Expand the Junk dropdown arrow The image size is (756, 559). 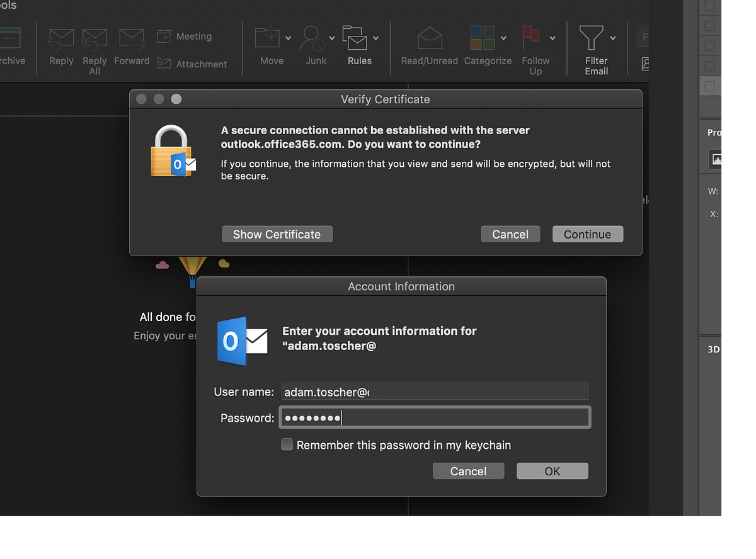[x=332, y=38]
